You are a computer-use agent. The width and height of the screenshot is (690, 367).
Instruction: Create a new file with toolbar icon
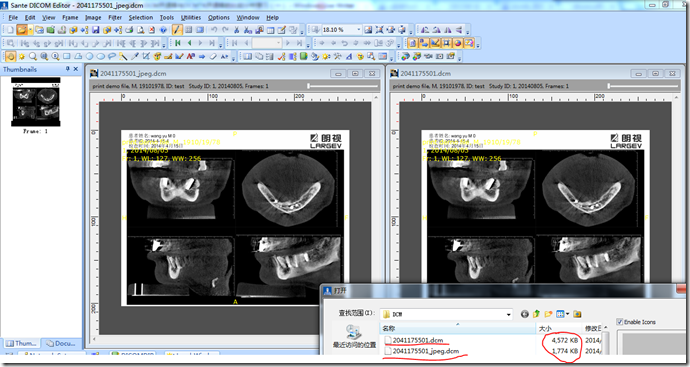pos(10,30)
